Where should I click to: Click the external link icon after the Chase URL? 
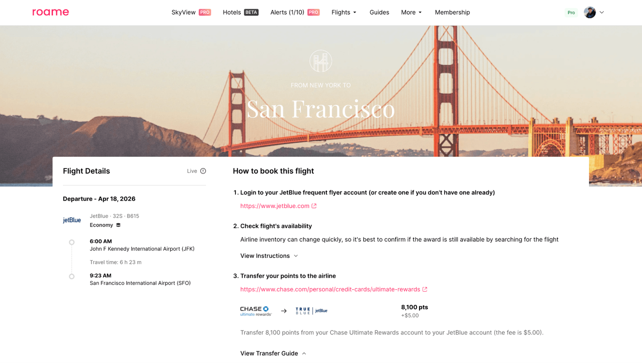(x=424, y=289)
